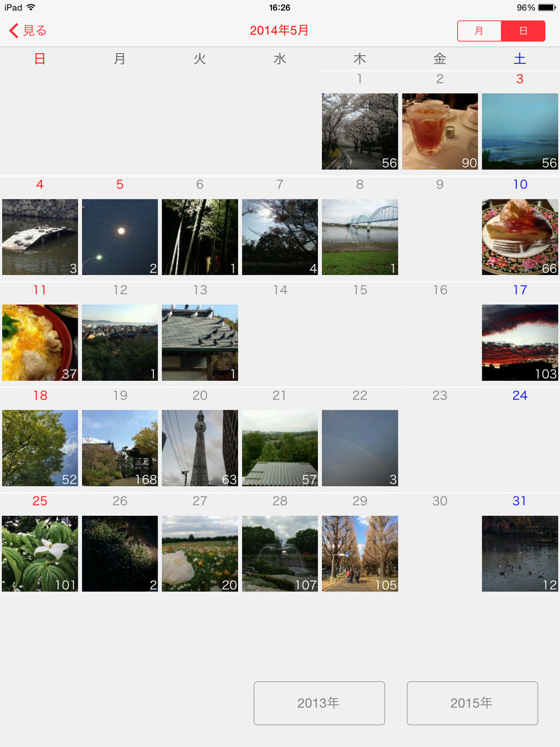Viewport: 560px width, 747px height.
Task: Jump to the 2015年 calendar
Action: (x=472, y=703)
